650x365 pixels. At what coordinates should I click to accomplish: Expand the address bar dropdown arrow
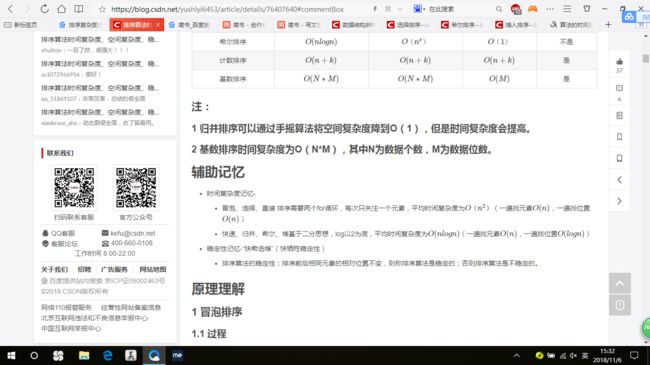400,9
